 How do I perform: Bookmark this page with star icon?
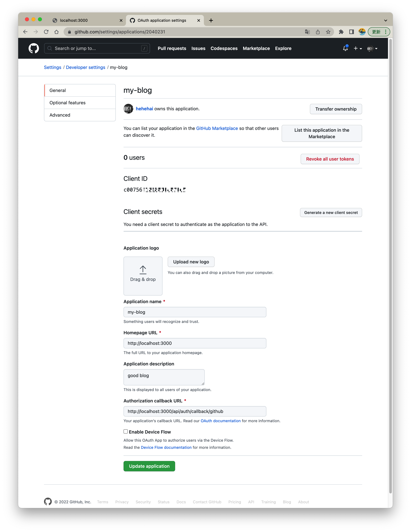coord(328,32)
